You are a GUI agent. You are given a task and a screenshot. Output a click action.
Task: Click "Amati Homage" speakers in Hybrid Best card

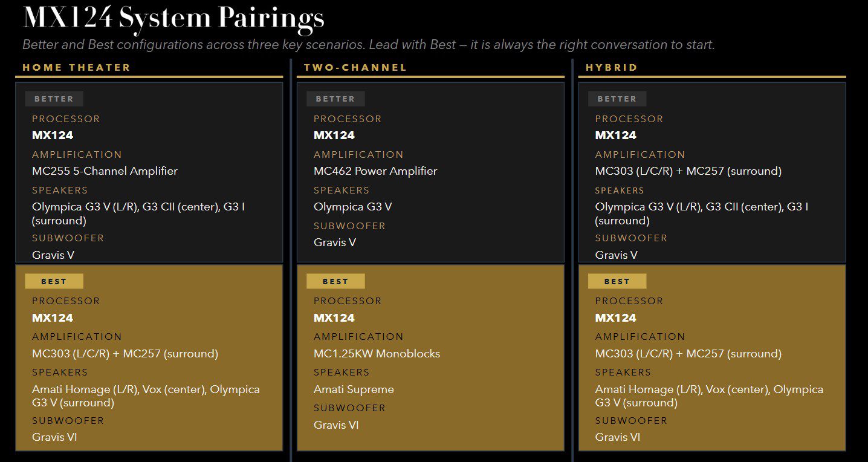pyautogui.click(x=710, y=396)
